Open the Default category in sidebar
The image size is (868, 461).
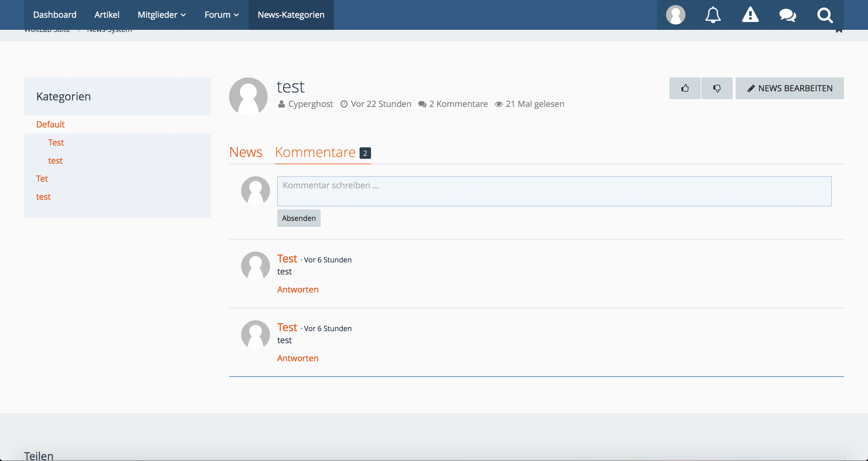(50, 124)
